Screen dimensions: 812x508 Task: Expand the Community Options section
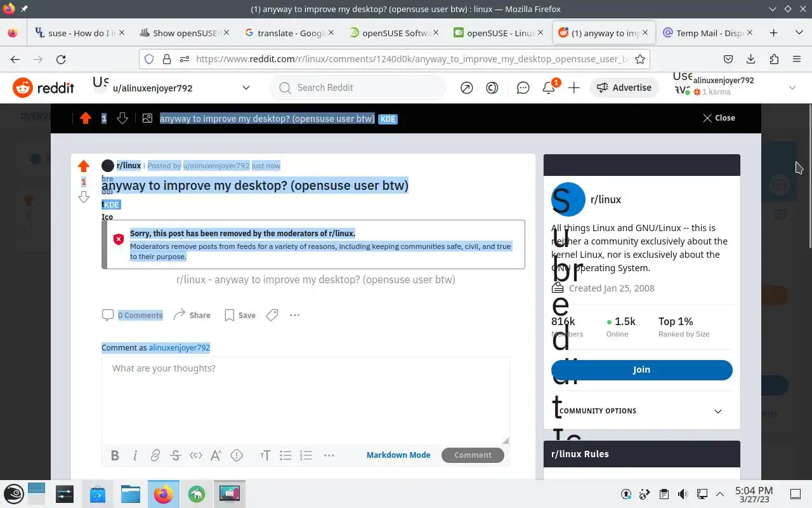(x=641, y=411)
